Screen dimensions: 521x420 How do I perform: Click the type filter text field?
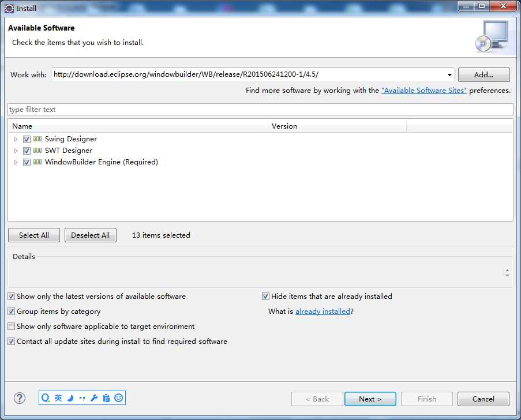(261, 110)
